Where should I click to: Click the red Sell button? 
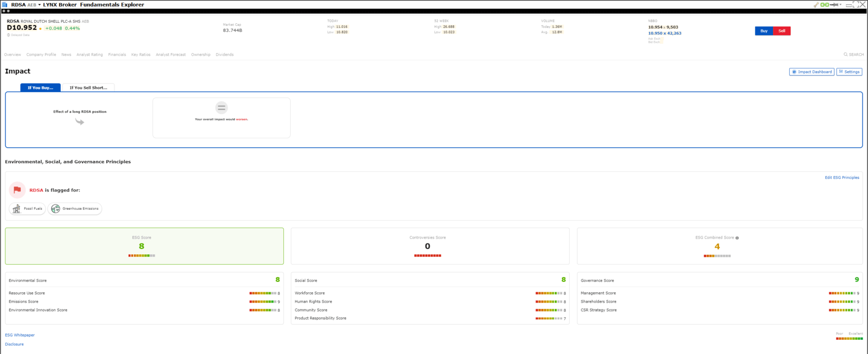pos(782,31)
